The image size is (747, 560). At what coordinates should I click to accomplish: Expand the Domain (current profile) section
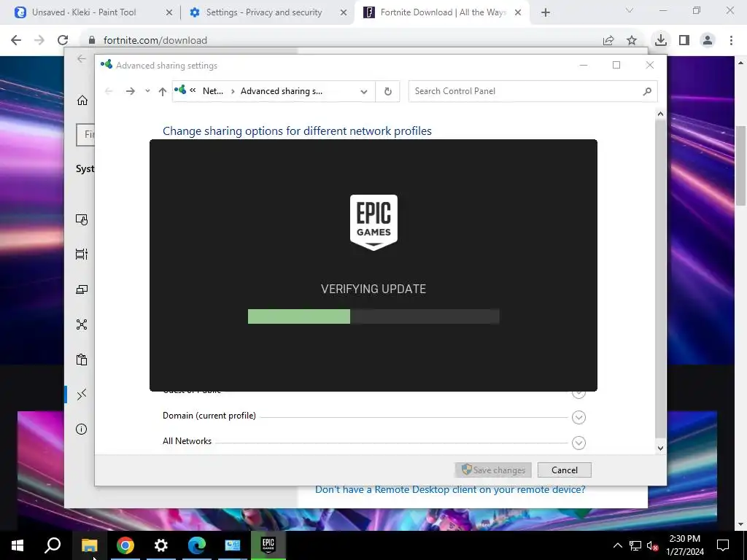[x=578, y=417]
